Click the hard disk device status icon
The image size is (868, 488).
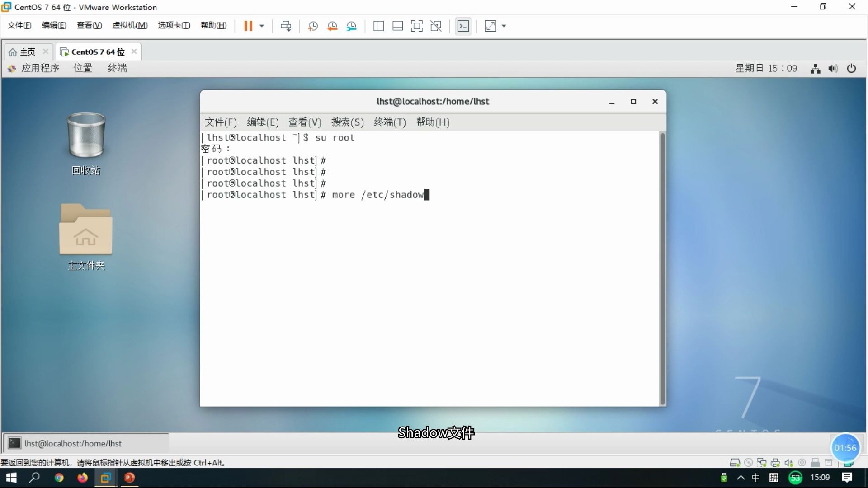click(735, 463)
